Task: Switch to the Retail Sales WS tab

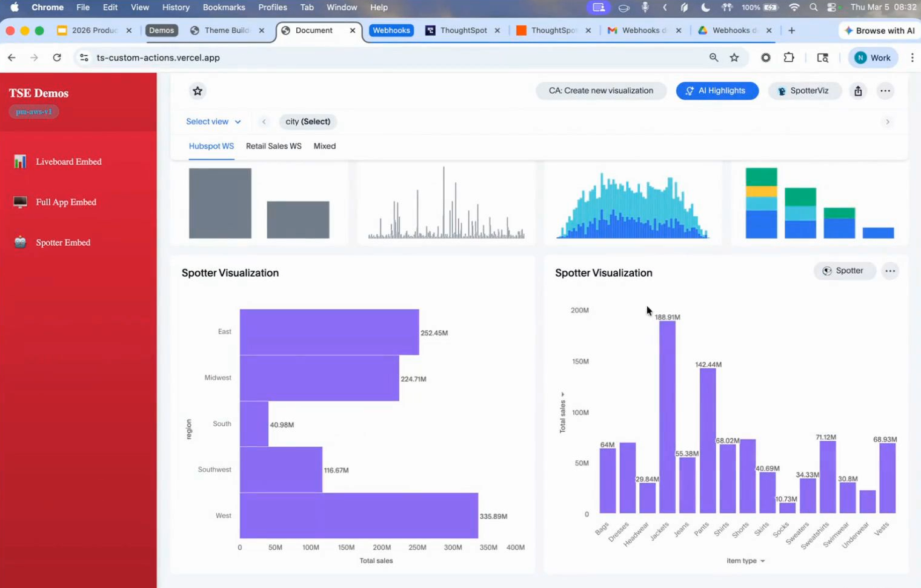Action: pos(273,146)
